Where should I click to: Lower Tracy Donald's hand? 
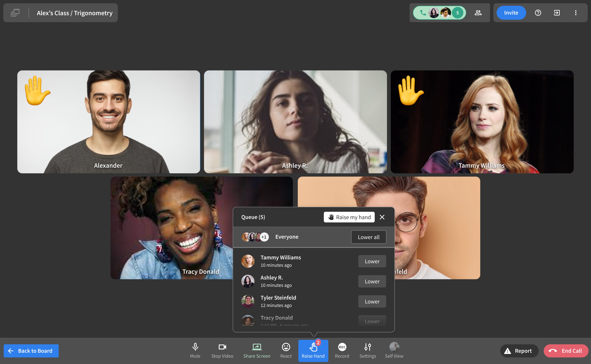[x=372, y=321]
